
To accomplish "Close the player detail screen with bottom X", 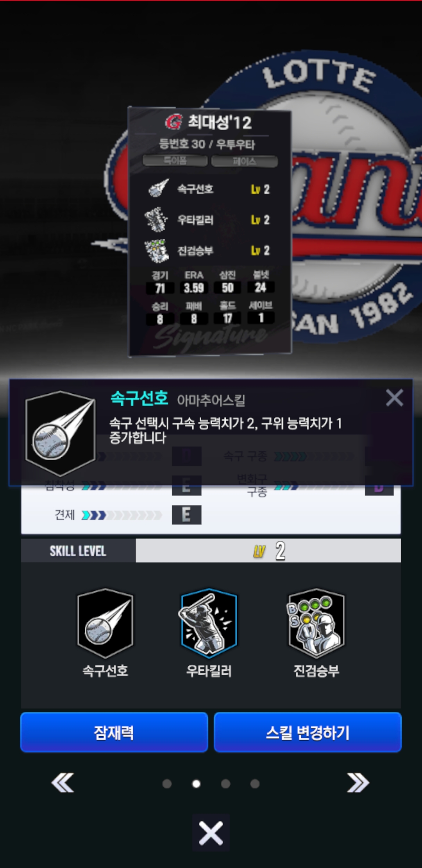I will tap(211, 833).
